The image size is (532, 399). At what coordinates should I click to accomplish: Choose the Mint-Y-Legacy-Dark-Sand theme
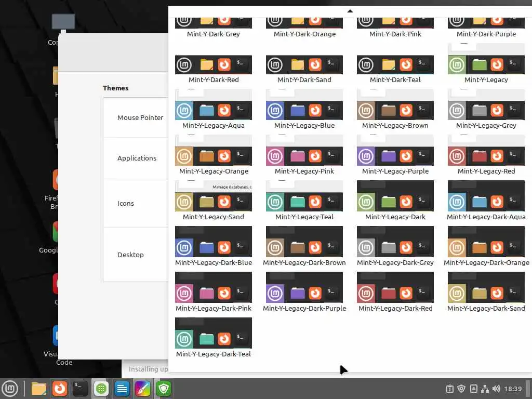coord(486,292)
